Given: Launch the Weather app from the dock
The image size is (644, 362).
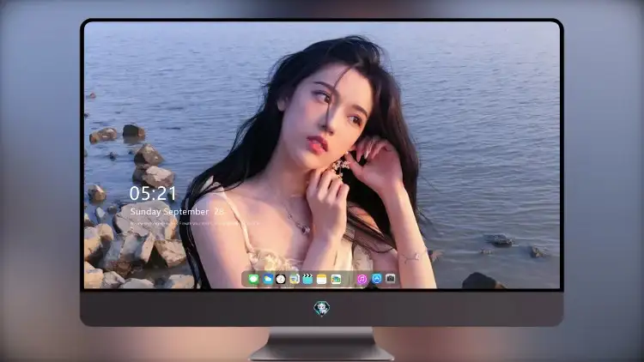Looking at the screenshot, I should click(268, 280).
